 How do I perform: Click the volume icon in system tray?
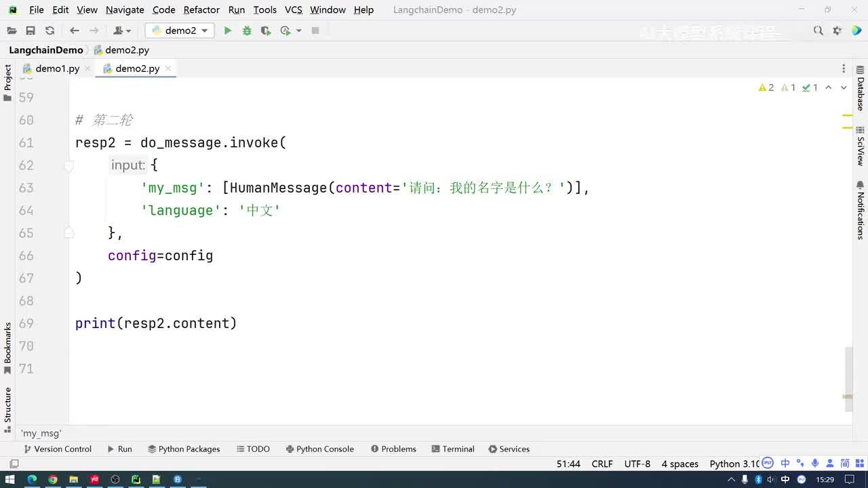coord(772,479)
